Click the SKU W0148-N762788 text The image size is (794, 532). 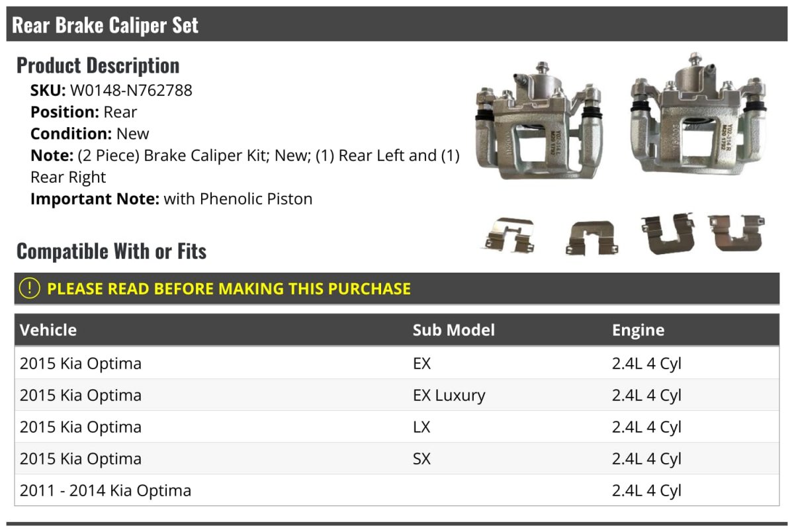(x=111, y=91)
